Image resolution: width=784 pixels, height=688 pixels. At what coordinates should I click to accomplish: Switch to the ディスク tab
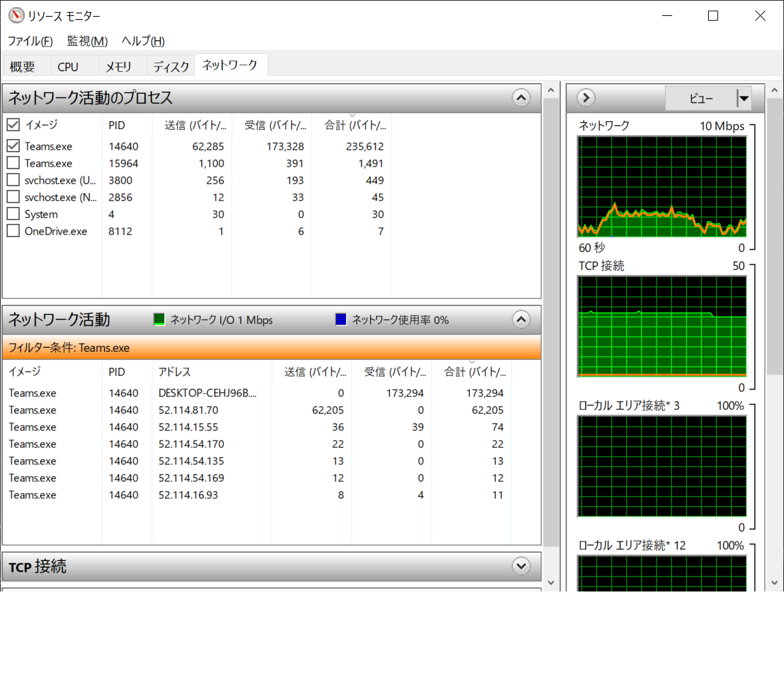(171, 67)
